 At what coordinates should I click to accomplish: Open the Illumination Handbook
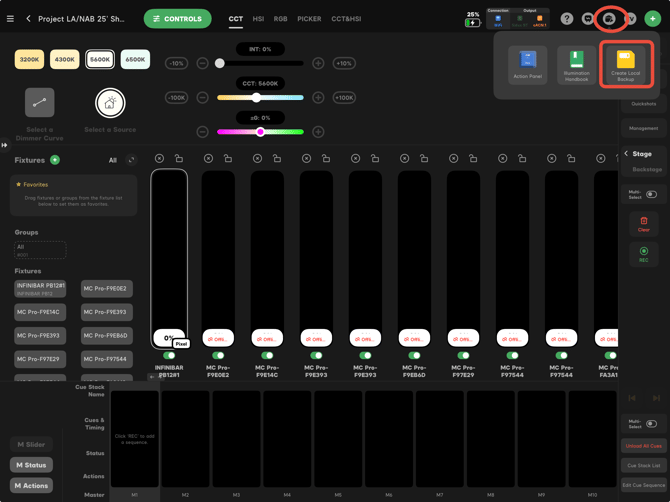[x=576, y=65]
